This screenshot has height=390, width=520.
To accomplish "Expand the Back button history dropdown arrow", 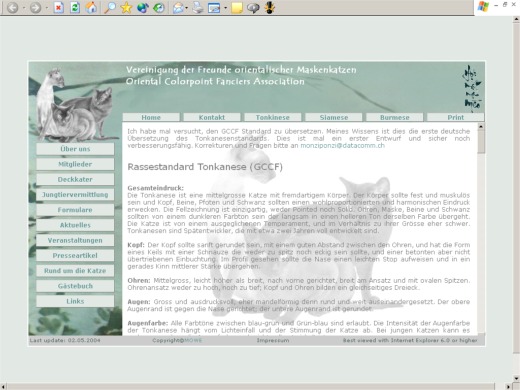I will [24, 8].
